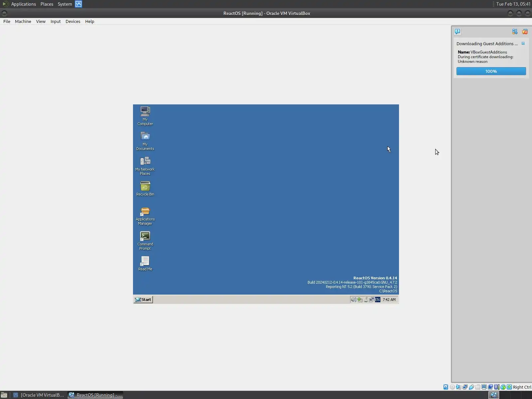Select the Read Me shortcut
The height and width of the screenshot is (399, 532).
145,264
